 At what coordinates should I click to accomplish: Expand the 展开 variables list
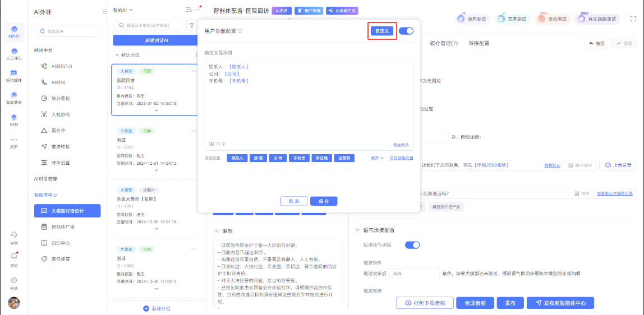pos(377,158)
